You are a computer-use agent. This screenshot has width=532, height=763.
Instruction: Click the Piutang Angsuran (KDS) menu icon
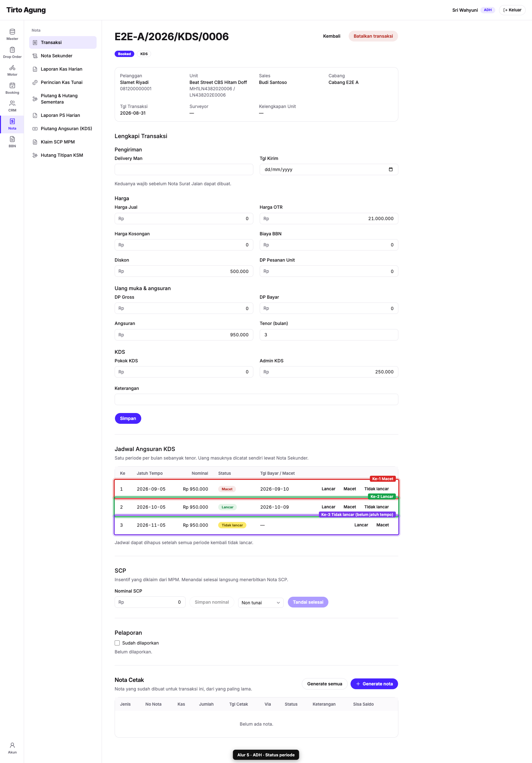(35, 129)
